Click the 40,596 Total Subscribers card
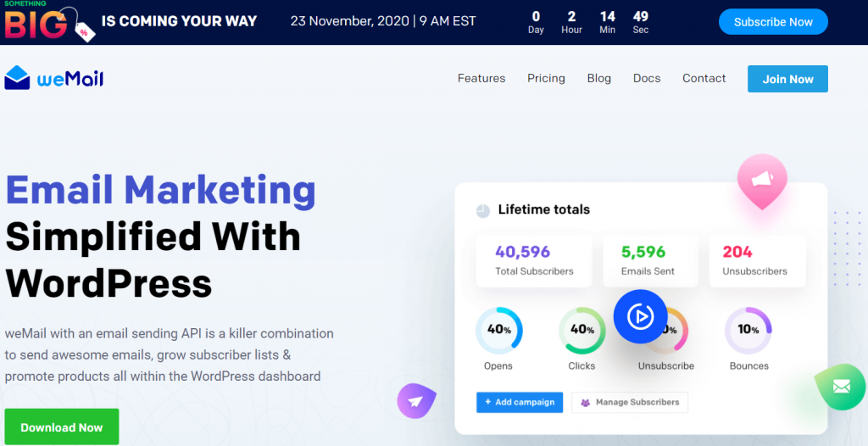The width and height of the screenshot is (868, 446). click(534, 260)
